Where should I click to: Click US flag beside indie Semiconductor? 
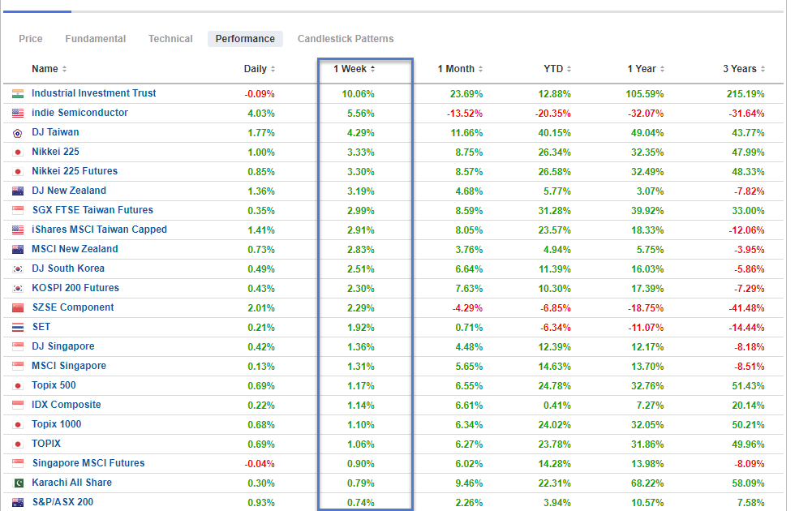pyautogui.click(x=18, y=113)
